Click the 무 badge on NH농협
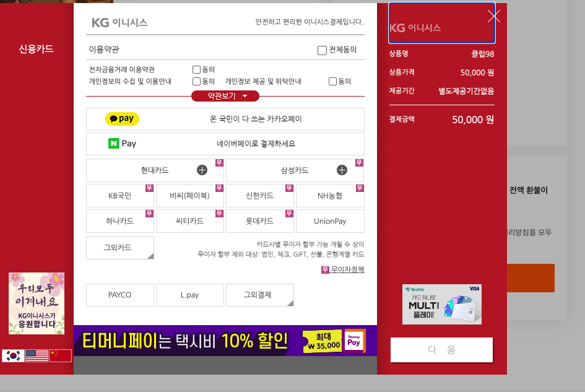Viewport: 585px width, 392px height. [x=360, y=188]
